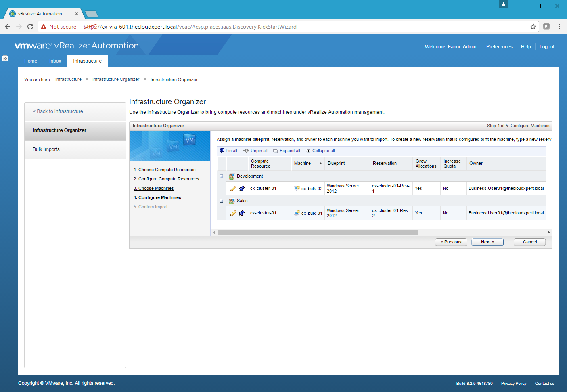The height and width of the screenshot is (392, 567).
Task: Bookmark this page with the star icon
Action: pos(533,27)
